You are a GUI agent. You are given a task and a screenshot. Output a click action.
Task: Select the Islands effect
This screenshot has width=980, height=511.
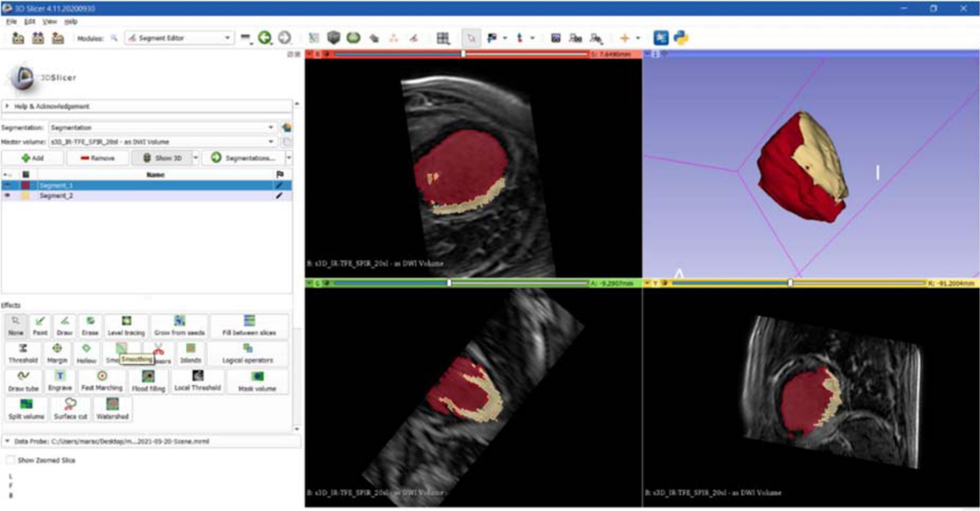click(x=191, y=354)
